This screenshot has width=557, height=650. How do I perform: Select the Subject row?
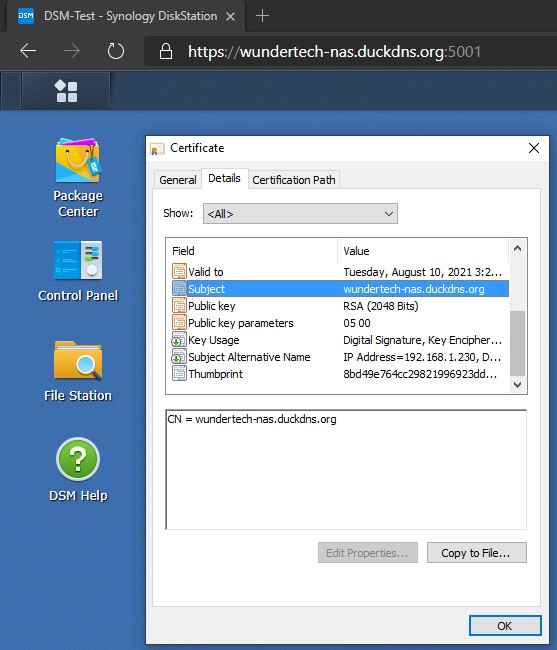coord(340,289)
